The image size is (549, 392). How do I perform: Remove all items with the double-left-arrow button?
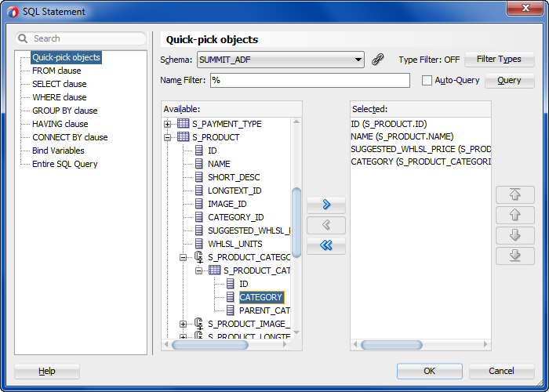326,245
